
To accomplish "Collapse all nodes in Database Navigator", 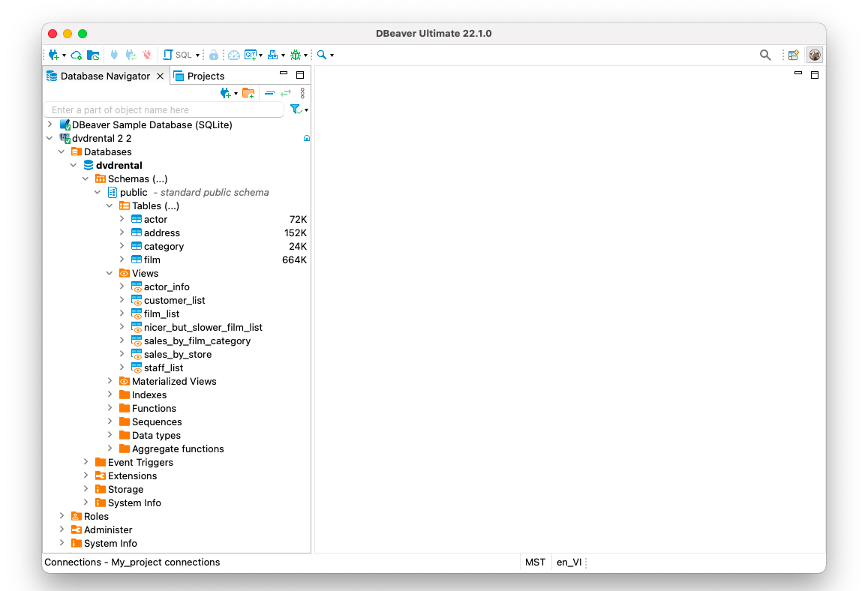I will [269, 93].
